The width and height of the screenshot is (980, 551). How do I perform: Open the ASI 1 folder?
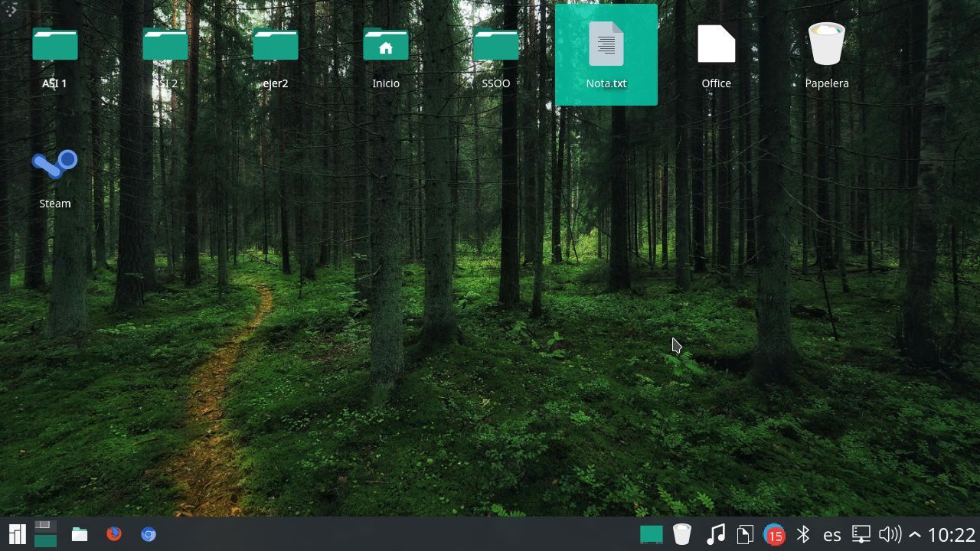(x=54, y=44)
